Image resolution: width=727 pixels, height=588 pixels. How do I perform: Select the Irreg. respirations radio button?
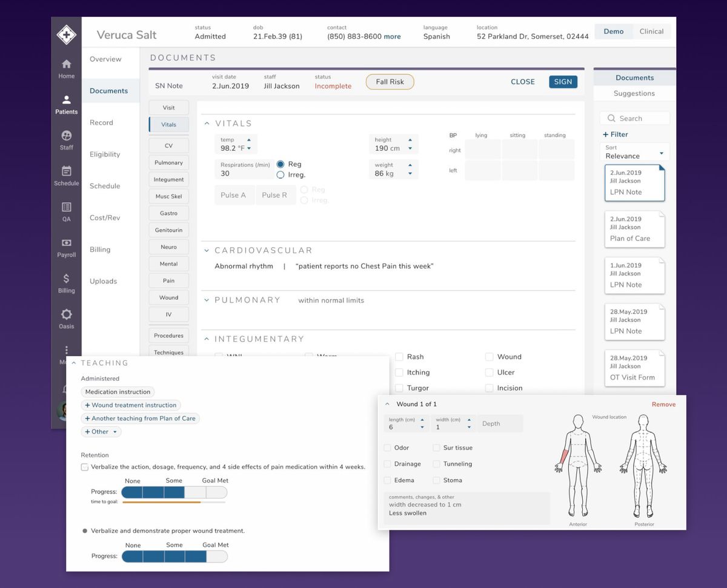pos(279,175)
